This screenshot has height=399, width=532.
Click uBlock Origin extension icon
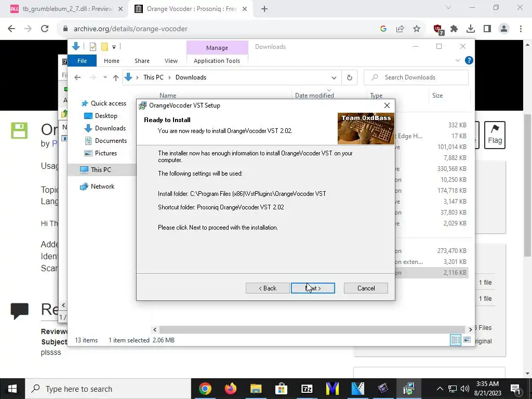click(x=438, y=30)
